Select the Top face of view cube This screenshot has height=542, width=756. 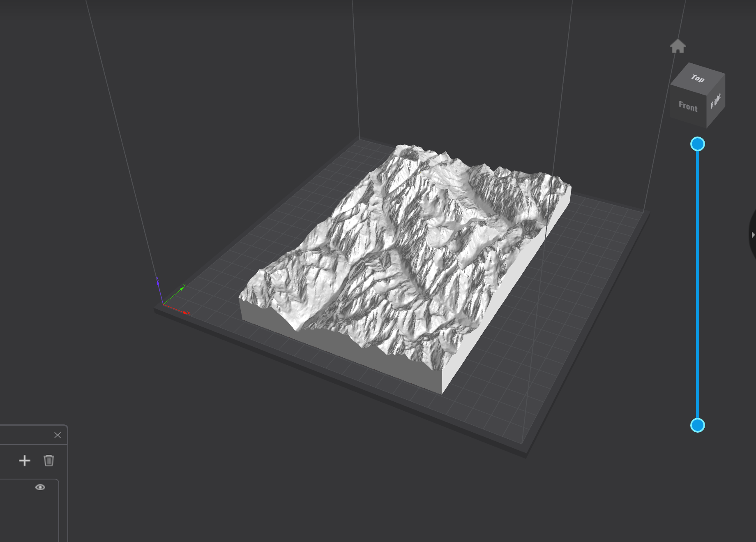[x=698, y=77]
